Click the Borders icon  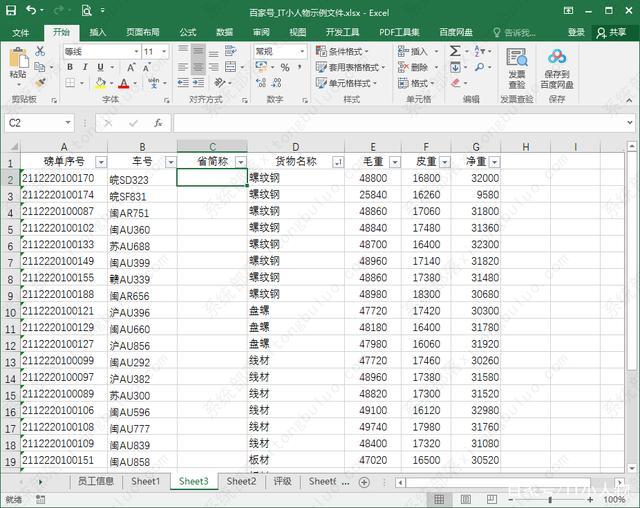pos(70,83)
